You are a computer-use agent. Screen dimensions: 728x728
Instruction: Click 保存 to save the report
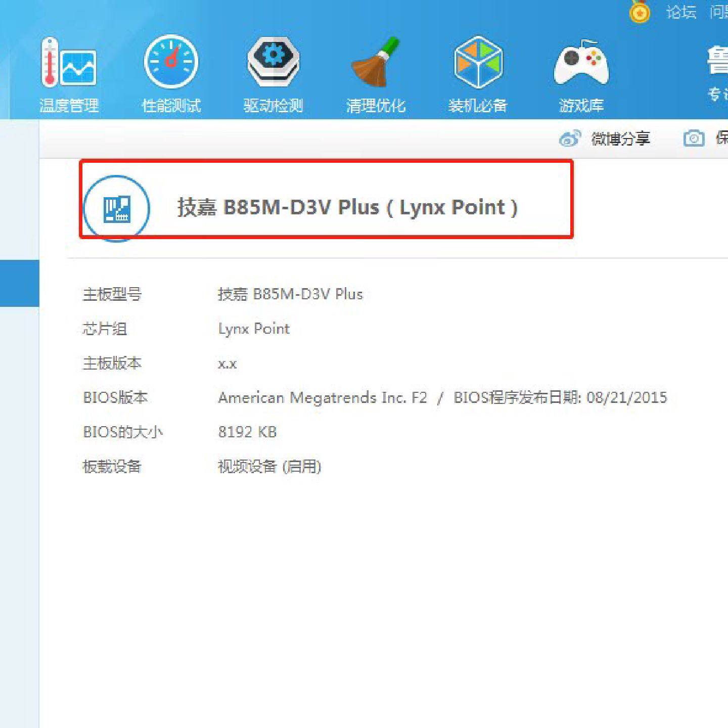(722, 138)
